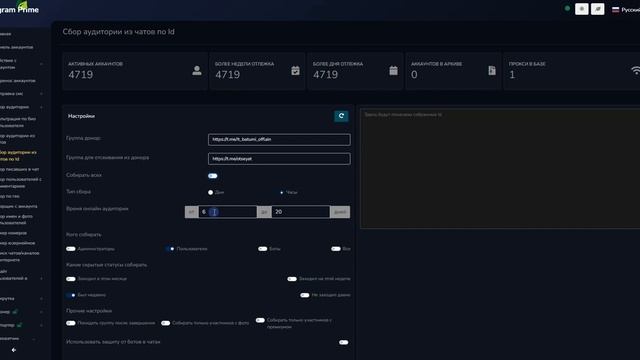Toggle the 'Собирать всех' switch
The width and height of the screenshot is (640, 360).
(213, 176)
